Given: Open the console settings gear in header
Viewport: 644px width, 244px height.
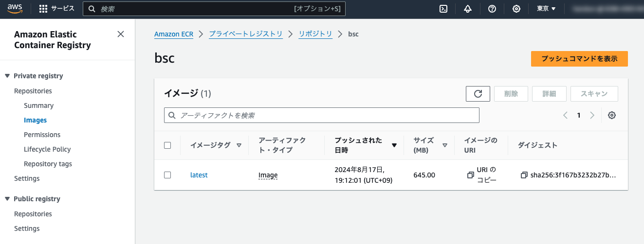Looking at the screenshot, I should click(x=516, y=9).
